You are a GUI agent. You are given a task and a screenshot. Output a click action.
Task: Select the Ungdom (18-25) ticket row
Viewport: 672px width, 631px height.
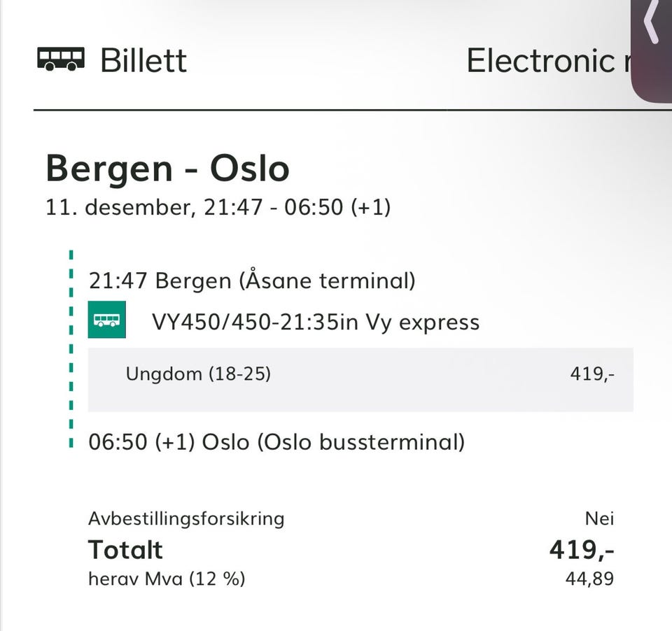198,374
